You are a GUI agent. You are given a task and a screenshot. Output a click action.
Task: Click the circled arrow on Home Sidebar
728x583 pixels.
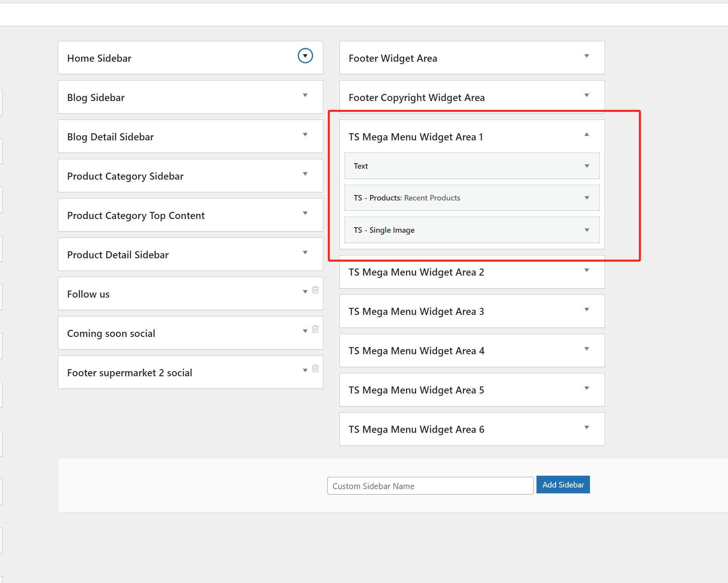(305, 56)
